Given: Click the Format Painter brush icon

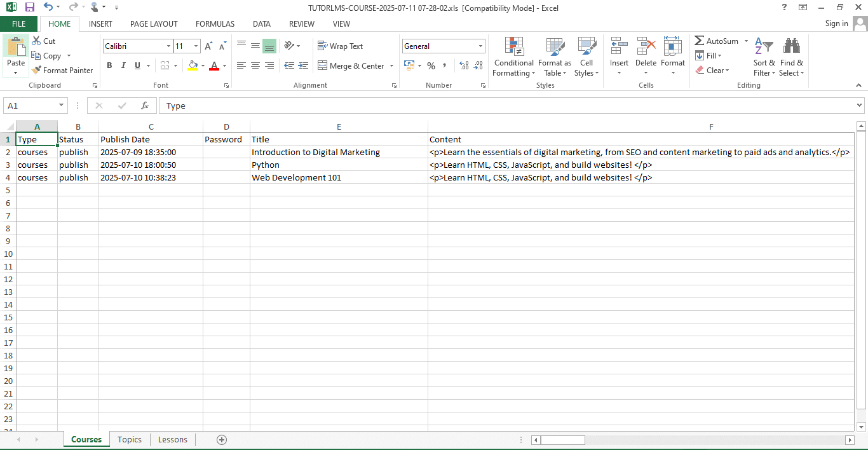Looking at the screenshot, I should click(36, 71).
